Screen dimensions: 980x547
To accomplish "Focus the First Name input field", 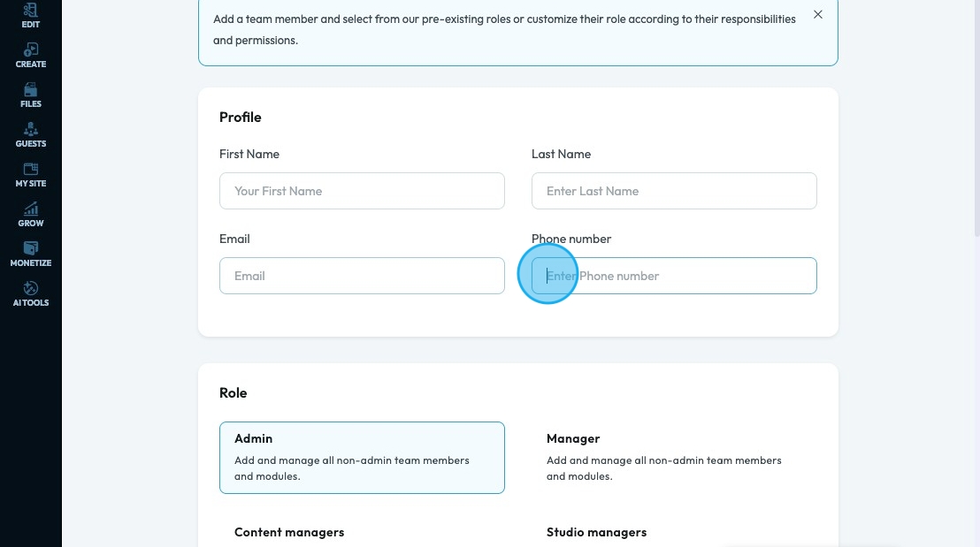I will pos(362,191).
